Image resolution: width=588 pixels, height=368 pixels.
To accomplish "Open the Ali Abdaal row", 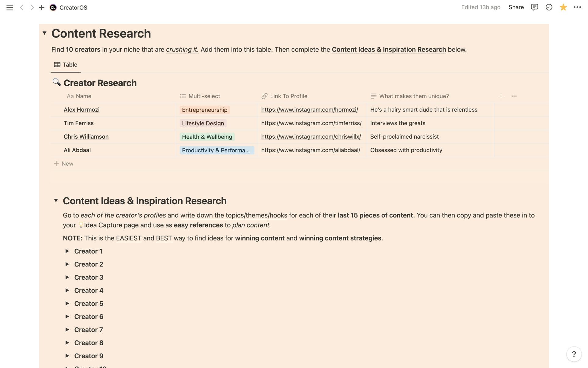I will (x=77, y=150).
